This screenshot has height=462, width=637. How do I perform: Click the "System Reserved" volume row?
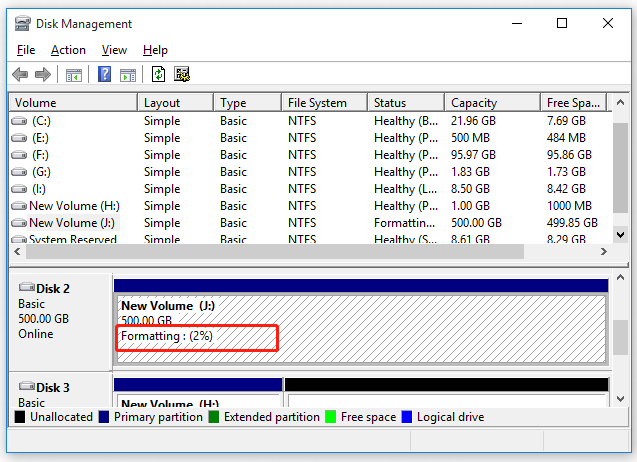(309, 239)
